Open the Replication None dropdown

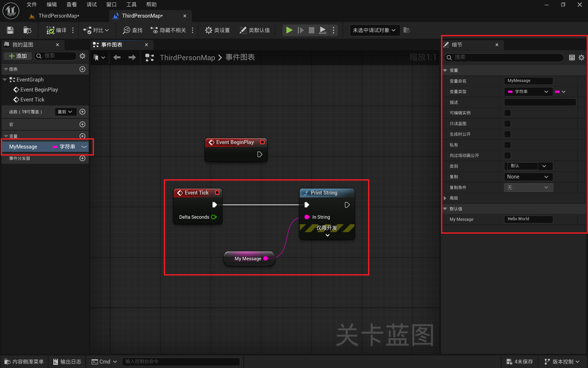tap(528, 177)
